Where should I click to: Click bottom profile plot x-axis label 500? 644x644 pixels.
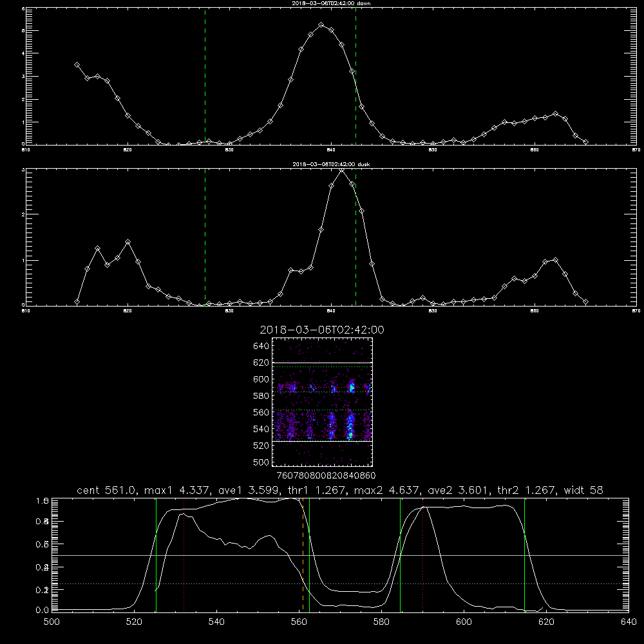52,622
